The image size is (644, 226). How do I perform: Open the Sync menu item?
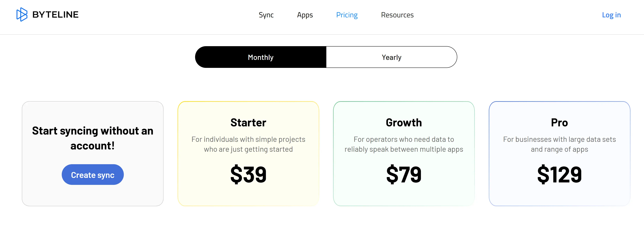[x=266, y=15]
